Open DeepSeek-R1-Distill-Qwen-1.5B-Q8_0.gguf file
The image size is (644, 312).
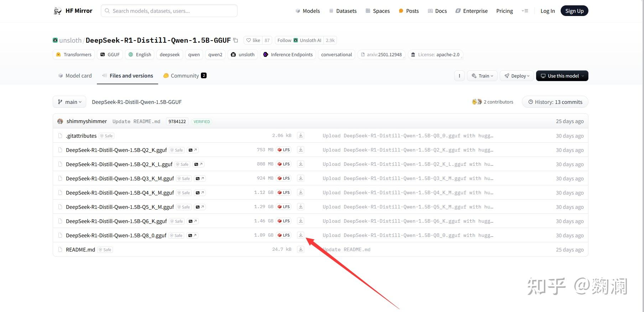tap(116, 236)
